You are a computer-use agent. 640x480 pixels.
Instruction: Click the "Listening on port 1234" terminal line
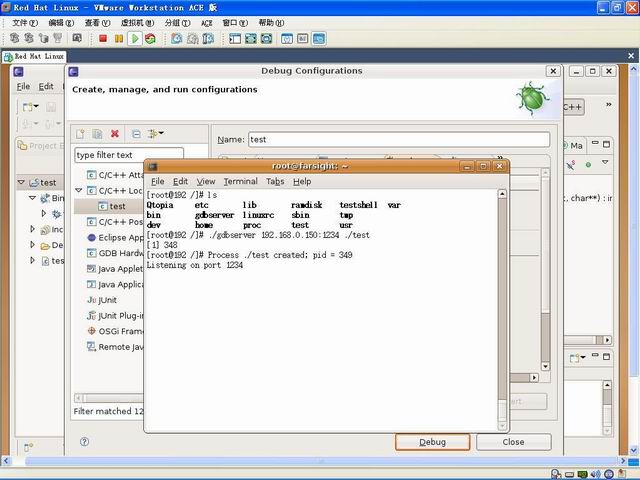pyautogui.click(x=195, y=265)
